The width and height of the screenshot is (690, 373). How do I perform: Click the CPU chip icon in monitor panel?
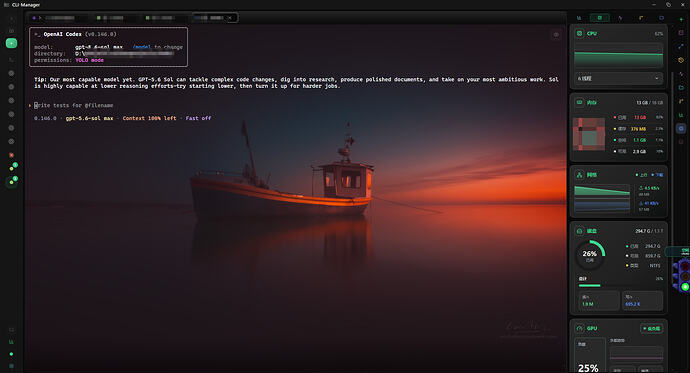[x=580, y=33]
